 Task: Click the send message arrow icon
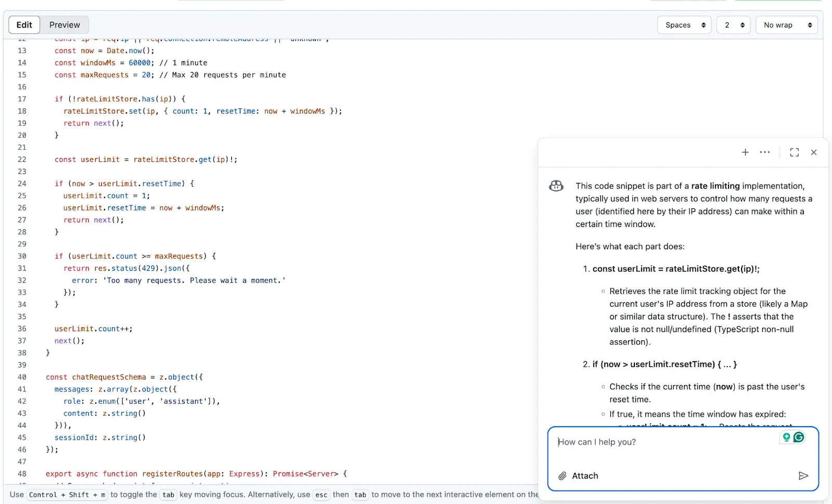[803, 476]
